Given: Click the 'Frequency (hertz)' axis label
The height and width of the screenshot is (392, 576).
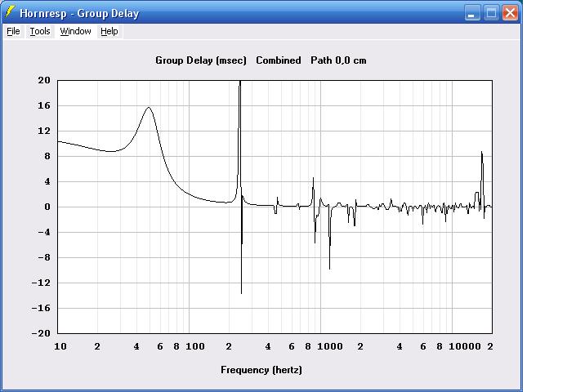Looking at the screenshot, I should (261, 370).
